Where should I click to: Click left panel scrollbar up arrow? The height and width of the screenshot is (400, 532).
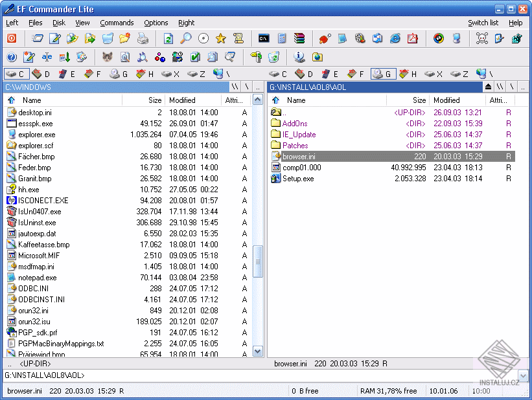pyautogui.click(x=258, y=100)
